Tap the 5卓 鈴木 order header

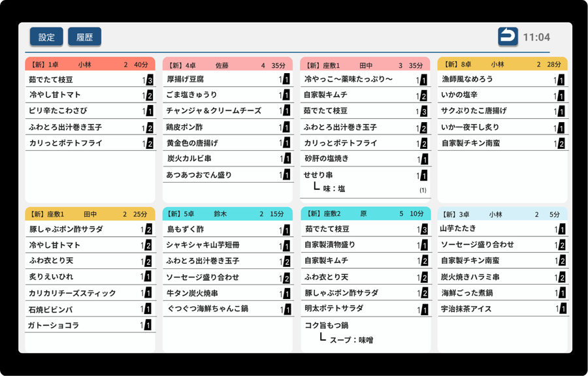pyautogui.click(x=227, y=214)
